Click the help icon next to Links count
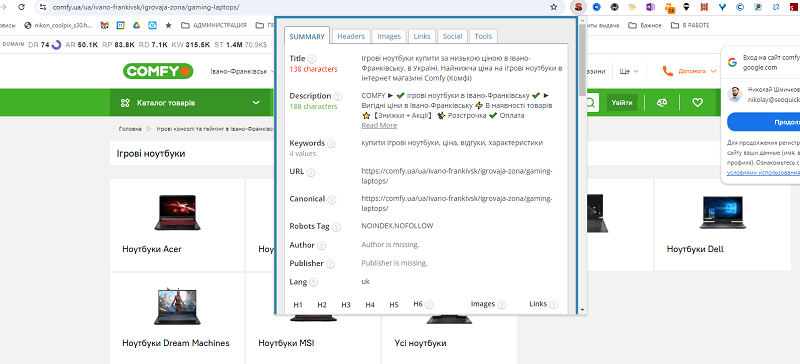800x364 pixels. [x=553, y=304]
